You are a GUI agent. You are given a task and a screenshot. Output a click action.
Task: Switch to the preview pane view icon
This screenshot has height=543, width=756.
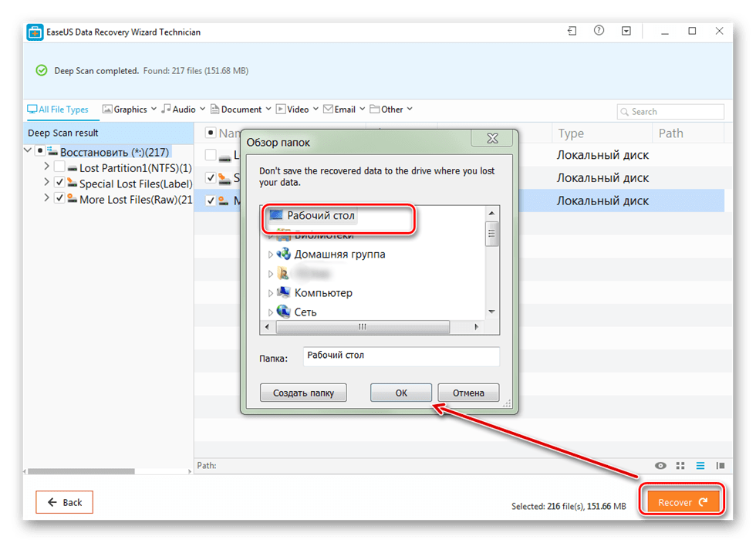[x=721, y=465]
